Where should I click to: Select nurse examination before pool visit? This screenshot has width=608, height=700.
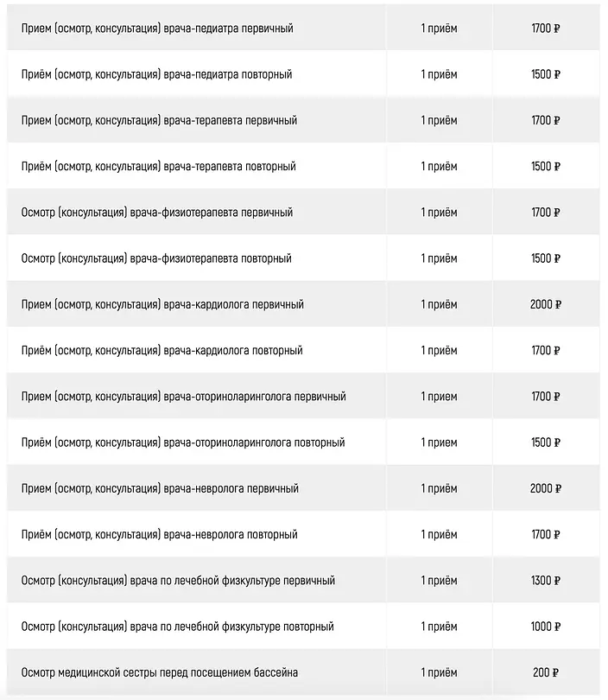tap(159, 671)
